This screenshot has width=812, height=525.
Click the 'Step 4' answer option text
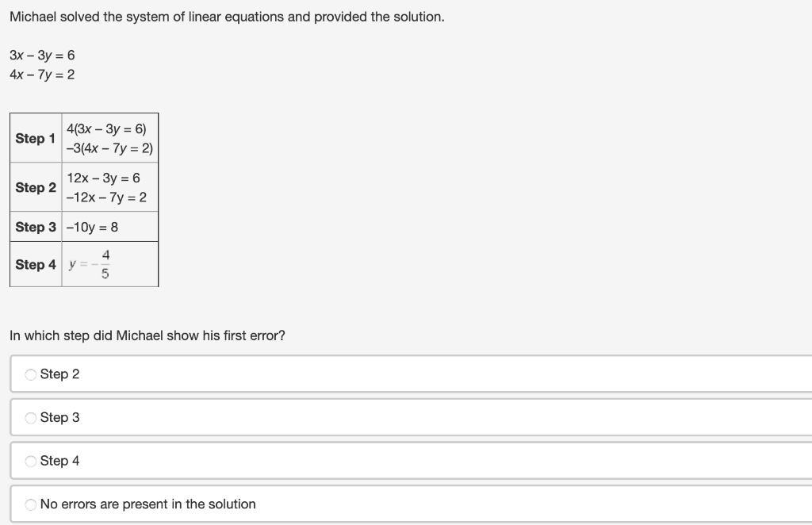click(x=59, y=461)
